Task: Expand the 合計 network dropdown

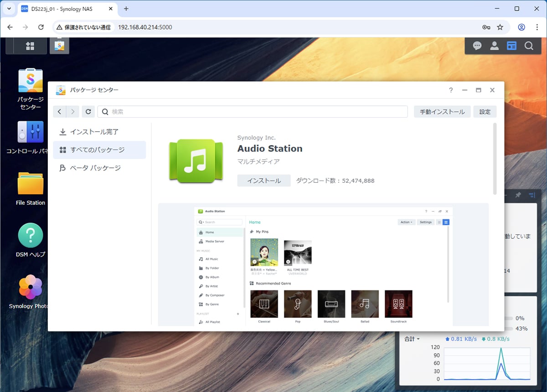Action: (x=412, y=339)
